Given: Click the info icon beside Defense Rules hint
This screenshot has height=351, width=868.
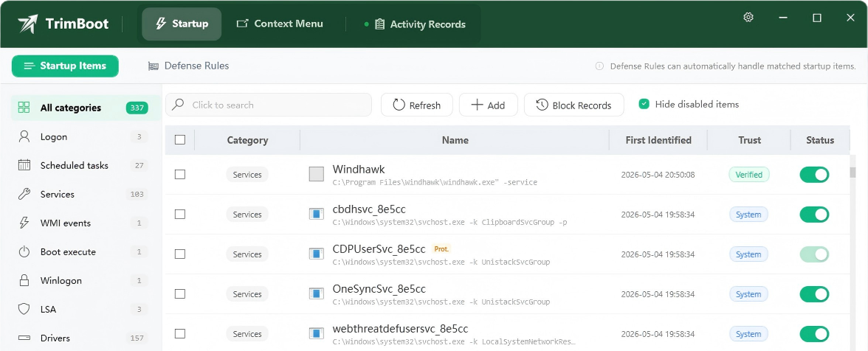Looking at the screenshot, I should coord(599,66).
